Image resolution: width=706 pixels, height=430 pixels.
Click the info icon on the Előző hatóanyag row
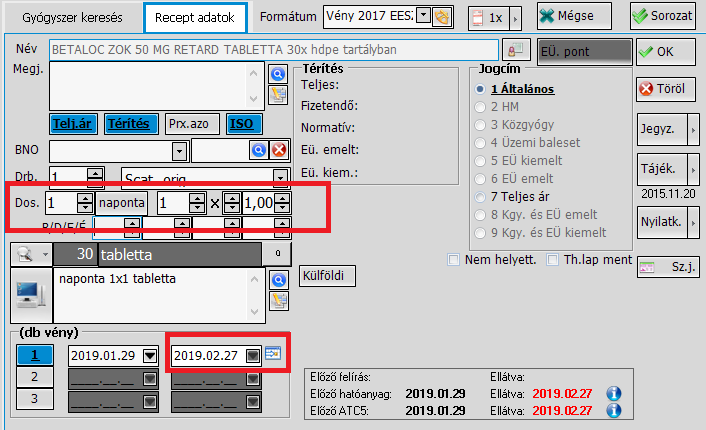click(x=615, y=393)
